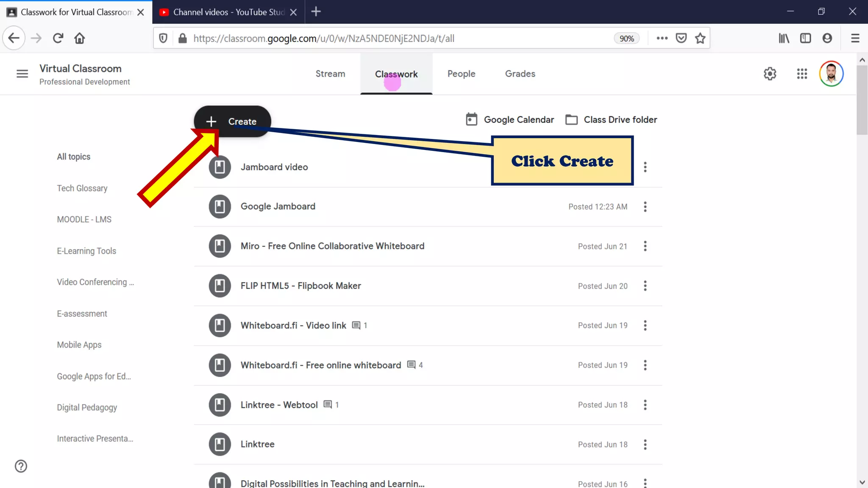
Task: Open comments icon on Linktree - Webtool
Action: pos(328,405)
